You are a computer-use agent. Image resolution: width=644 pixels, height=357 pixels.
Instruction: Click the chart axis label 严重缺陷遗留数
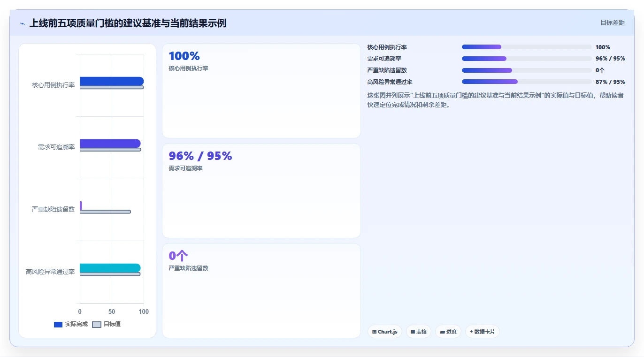pos(53,209)
